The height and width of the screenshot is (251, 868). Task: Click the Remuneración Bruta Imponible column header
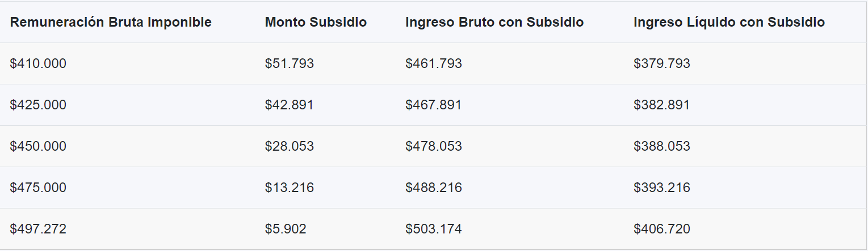click(111, 23)
